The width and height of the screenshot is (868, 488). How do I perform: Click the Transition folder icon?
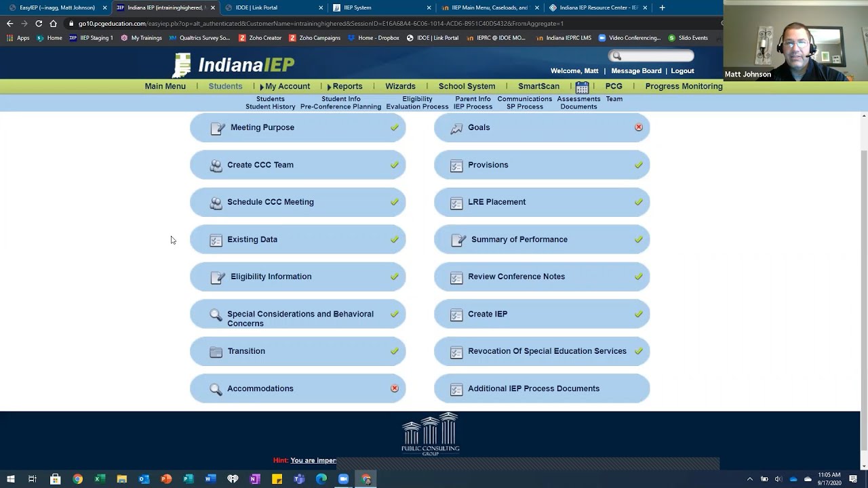tap(216, 352)
